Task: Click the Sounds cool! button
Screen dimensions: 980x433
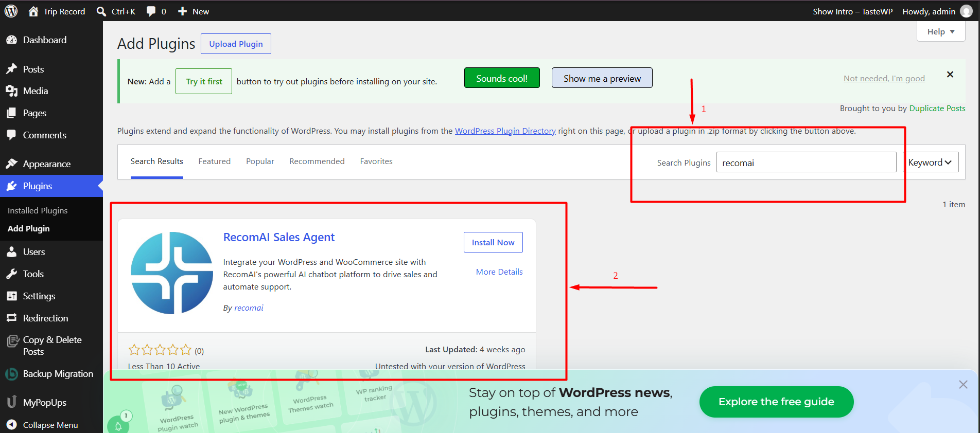Action: point(502,78)
